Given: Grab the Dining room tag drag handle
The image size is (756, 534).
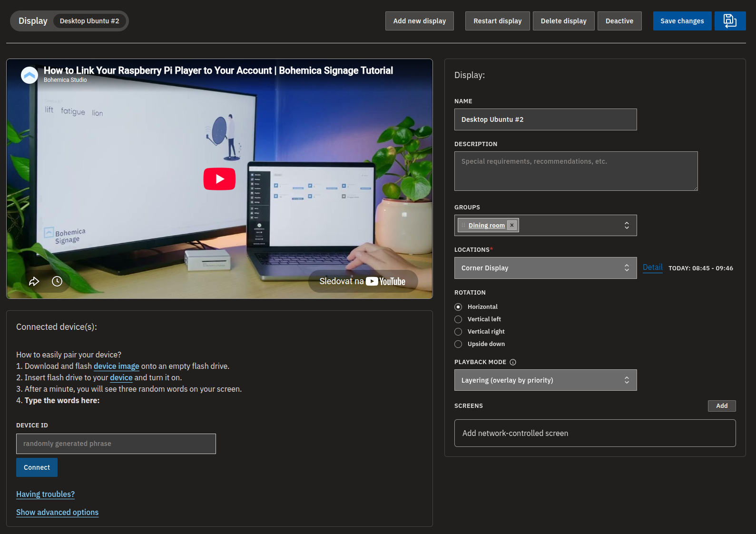Looking at the screenshot, I should 463,225.
